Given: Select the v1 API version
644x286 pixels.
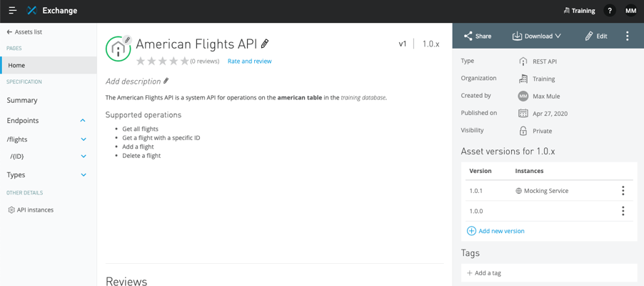Looking at the screenshot, I should pyautogui.click(x=403, y=44).
